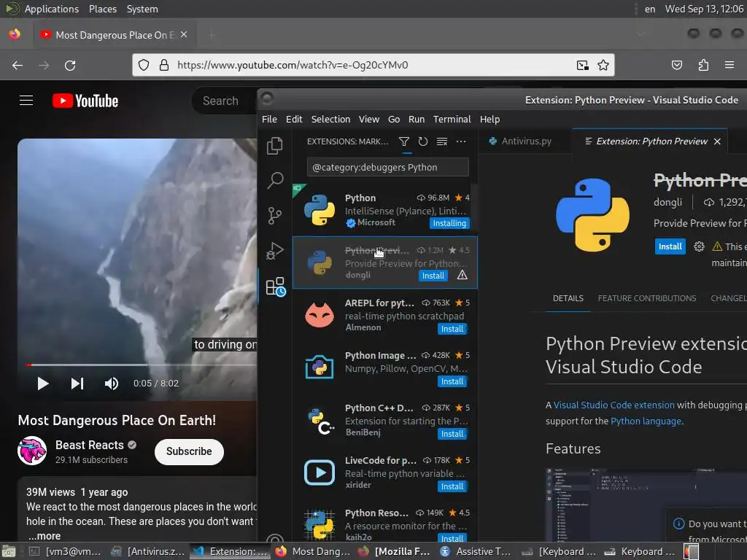Open the Go menu
Screen dimensions: 747x560
pyautogui.click(x=394, y=119)
